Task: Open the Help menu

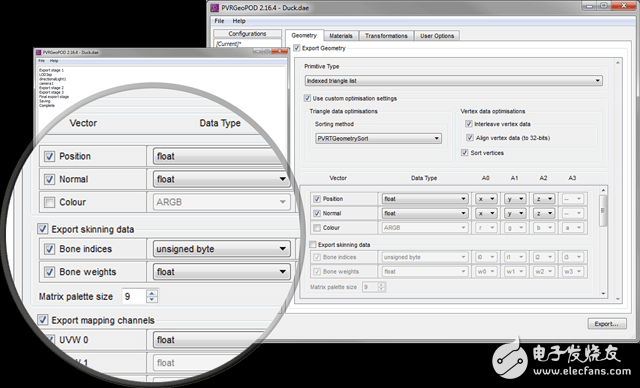Action: pyautogui.click(x=239, y=21)
